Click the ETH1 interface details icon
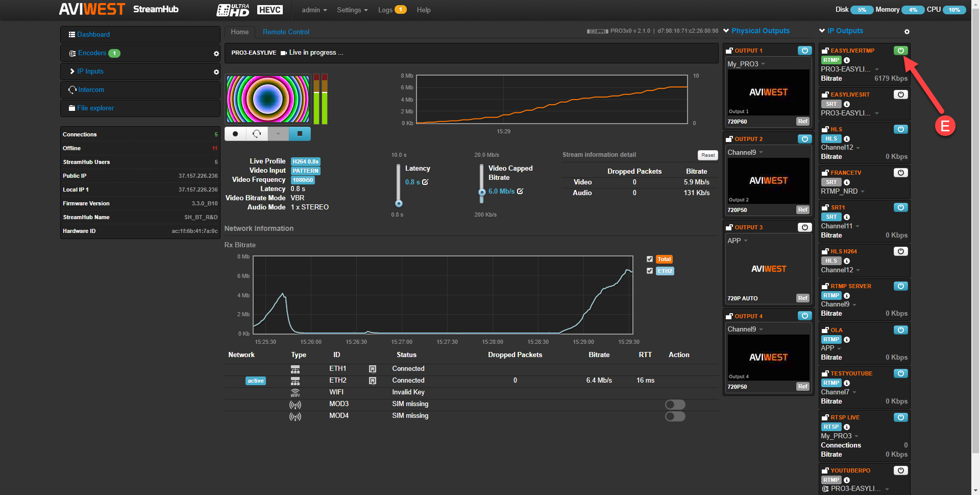This screenshot has height=495, width=980. [373, 369]
